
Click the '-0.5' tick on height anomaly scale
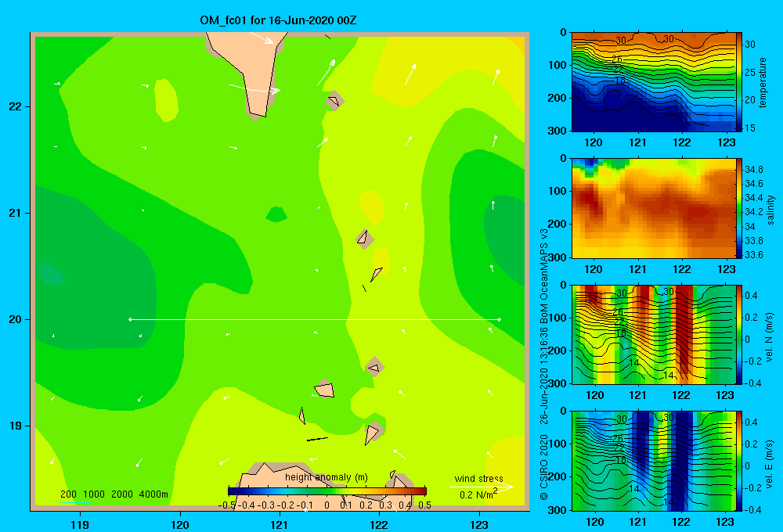pos(227,505)
